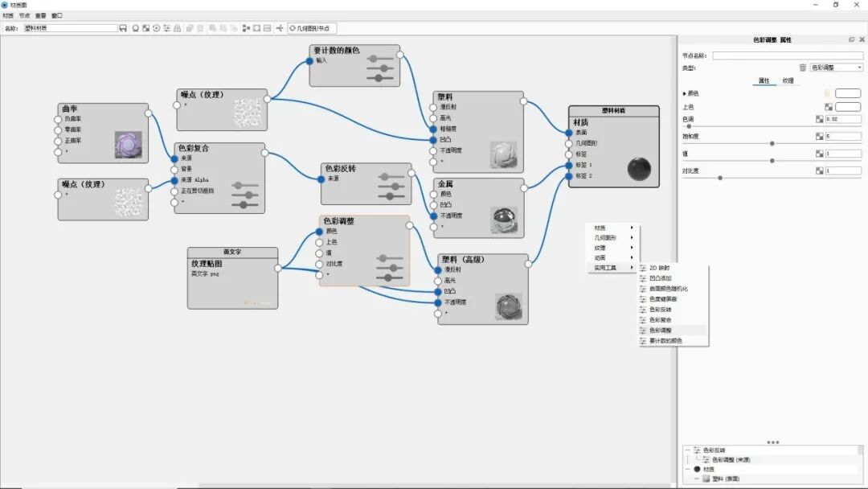This screenshot has height=489, width=868.
Task: Click the save icon in the toolbar
Action: (x=122, y=27)
